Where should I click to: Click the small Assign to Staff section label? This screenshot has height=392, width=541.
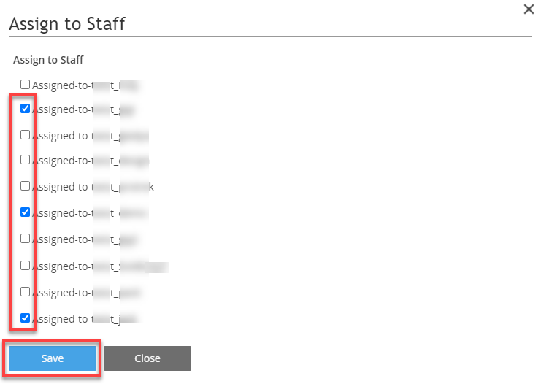[x=48, y=60]
